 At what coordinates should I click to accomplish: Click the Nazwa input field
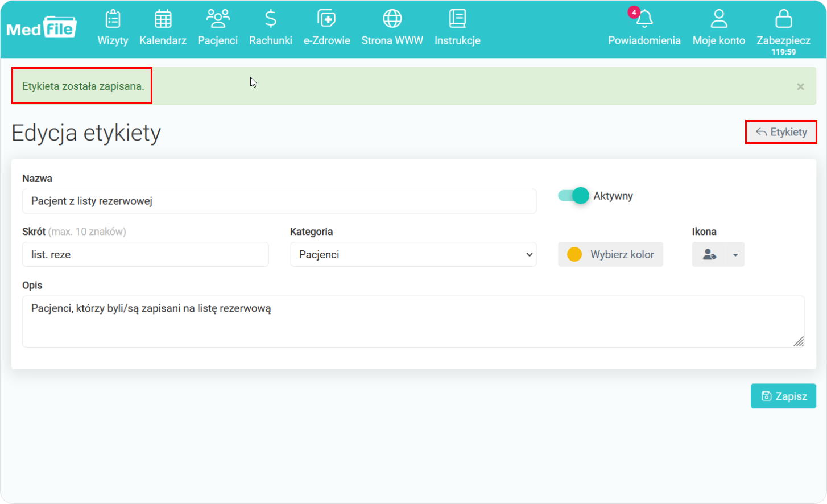pos(279,201)
